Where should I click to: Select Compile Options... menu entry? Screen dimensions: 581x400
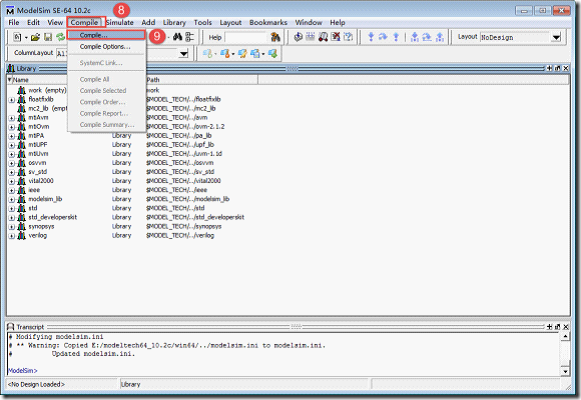coord(105,47)
